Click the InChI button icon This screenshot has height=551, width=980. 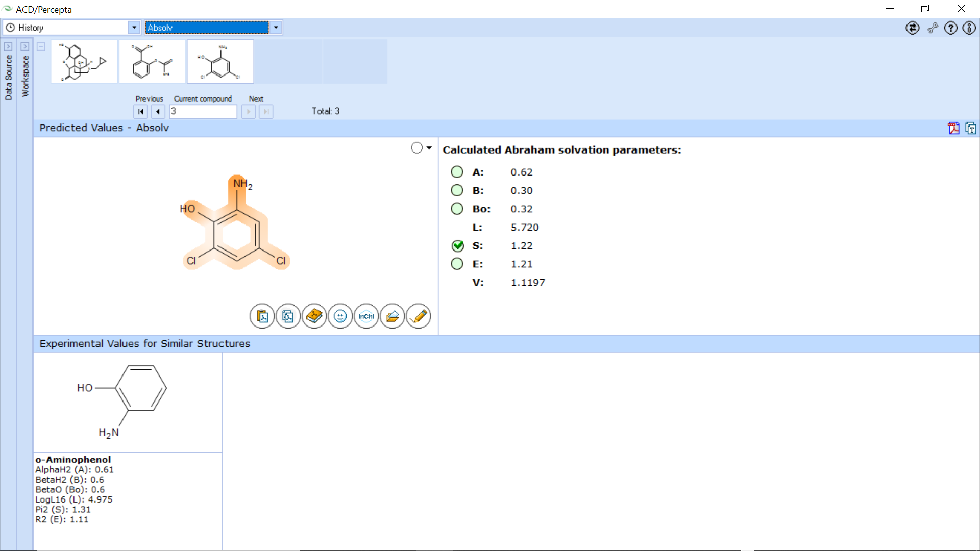tap(366, 316)
